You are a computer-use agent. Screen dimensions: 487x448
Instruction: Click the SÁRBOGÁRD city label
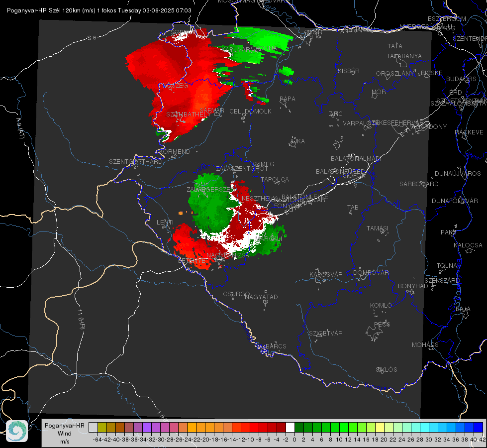click(x=419, y=184)
